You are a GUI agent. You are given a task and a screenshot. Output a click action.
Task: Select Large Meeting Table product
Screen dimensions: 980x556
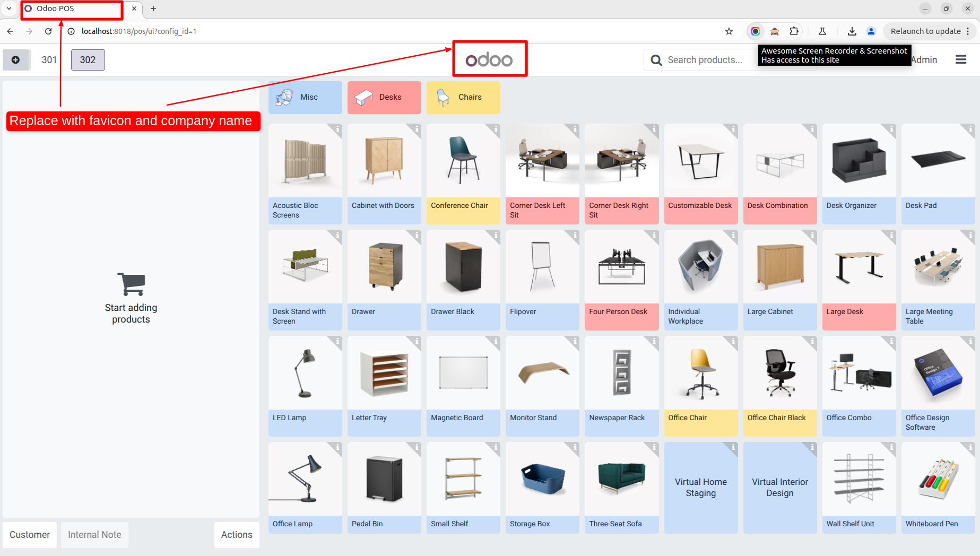(x=938, y=280)
